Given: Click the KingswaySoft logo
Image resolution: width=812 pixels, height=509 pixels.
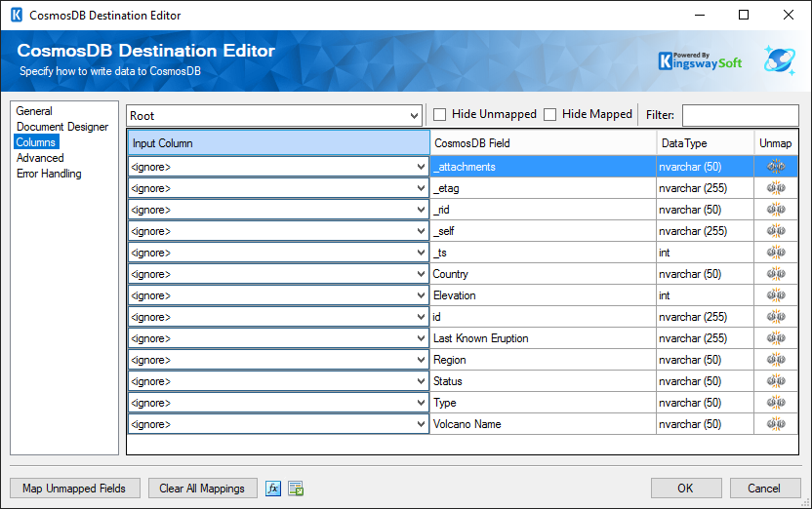Looking at the screenshot, I should pos(700,61).
